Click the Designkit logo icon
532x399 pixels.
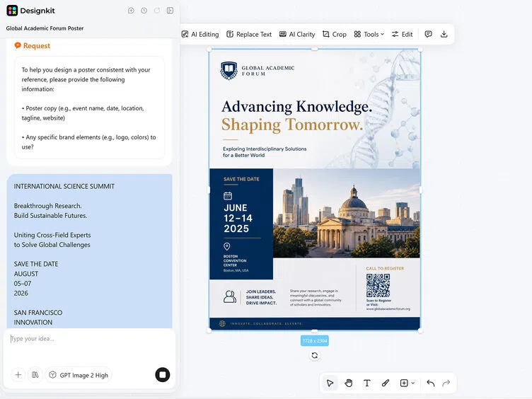tap(12, 11)
